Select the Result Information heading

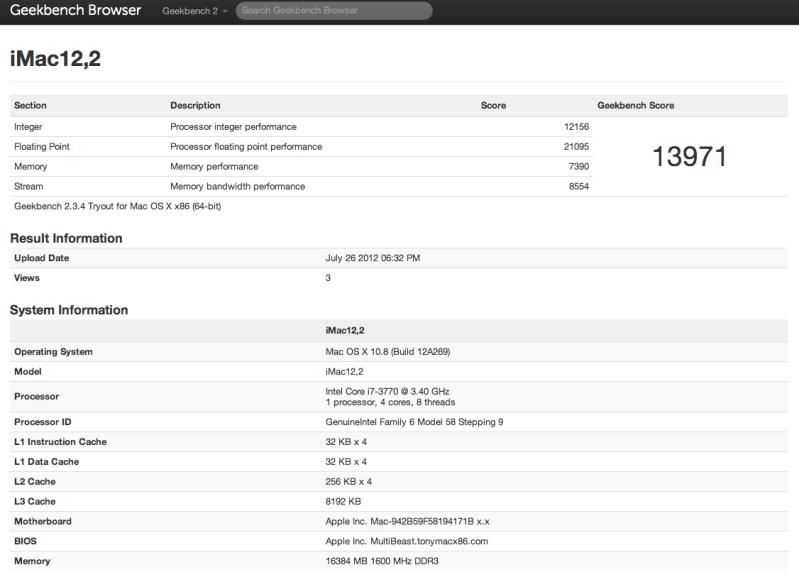point(66,239)
